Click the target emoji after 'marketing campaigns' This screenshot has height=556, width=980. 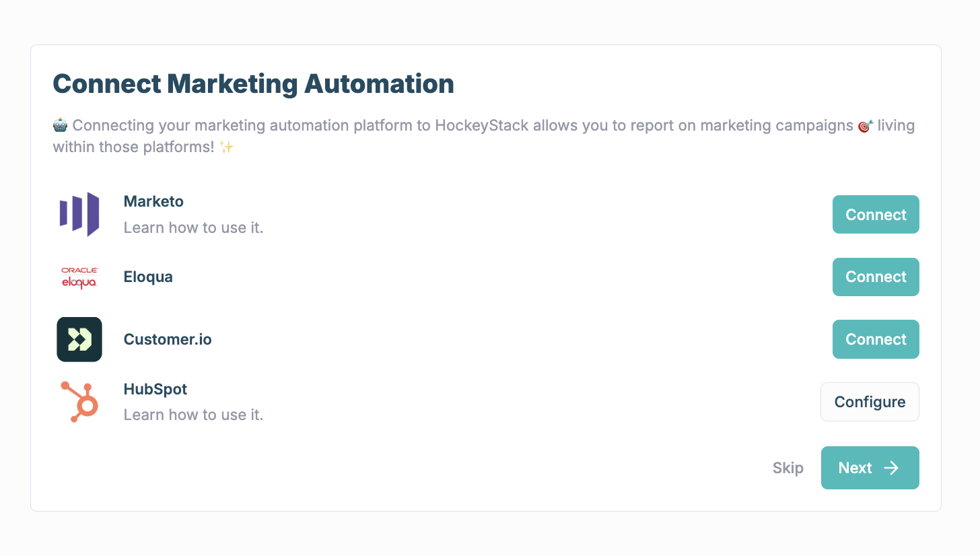pos(865,126)
